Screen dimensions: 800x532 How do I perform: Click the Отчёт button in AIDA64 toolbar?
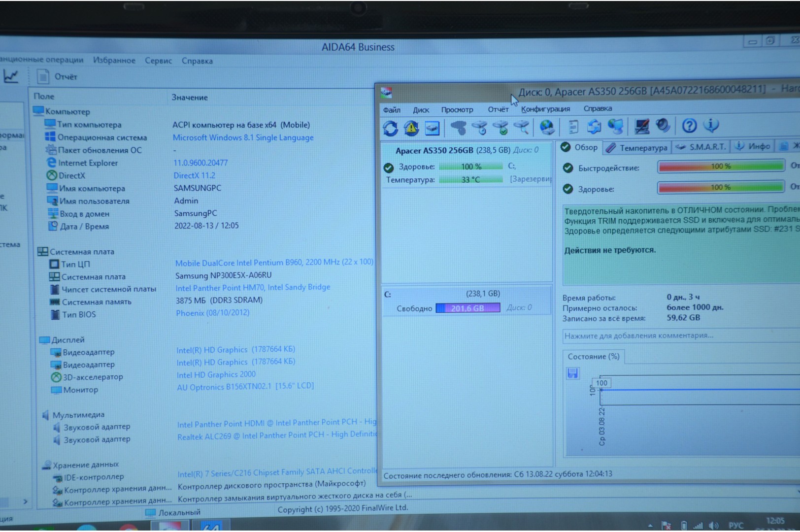pyautogui.click(x=58, y=76)
